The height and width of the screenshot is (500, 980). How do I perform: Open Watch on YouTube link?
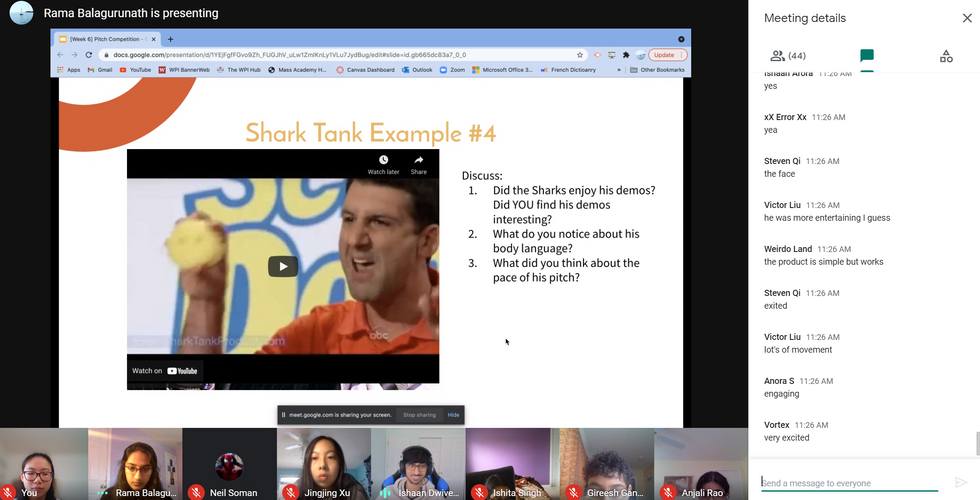[165, 371]
